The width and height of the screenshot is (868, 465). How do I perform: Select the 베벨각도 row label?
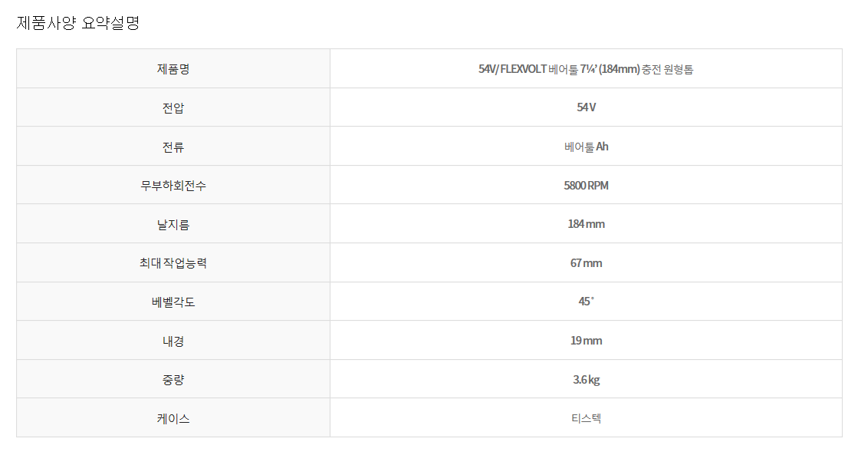pos(173,302)
